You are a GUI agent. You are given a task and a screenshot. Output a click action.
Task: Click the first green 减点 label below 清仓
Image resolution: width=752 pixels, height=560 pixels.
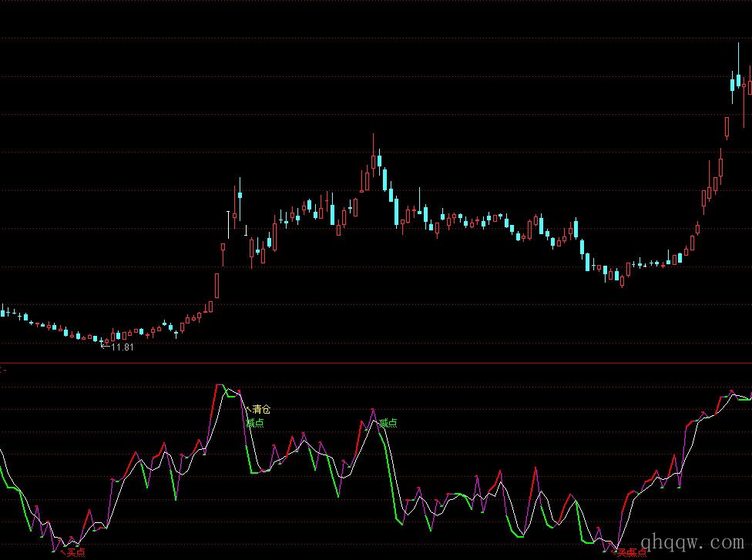(x=255, y=423)
